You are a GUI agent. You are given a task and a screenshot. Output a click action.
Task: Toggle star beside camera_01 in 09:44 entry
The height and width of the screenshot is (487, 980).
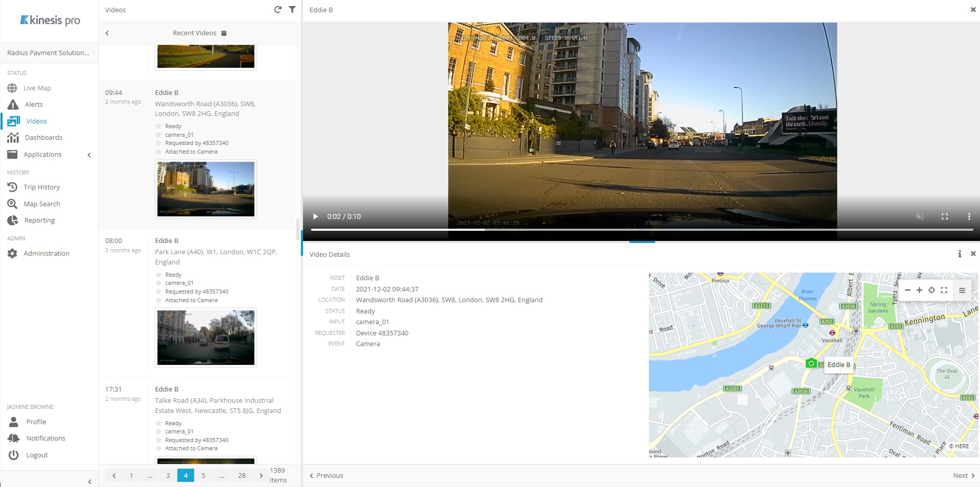click(x=158, y=135)
